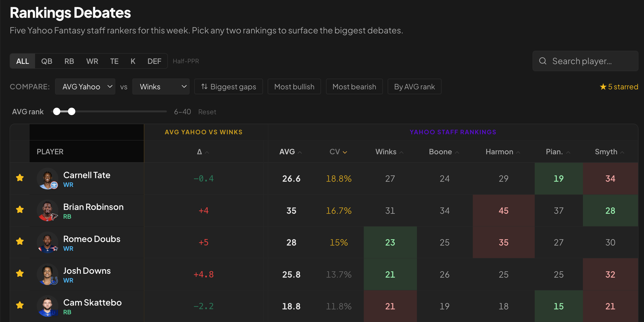The height and width of the screenshot is (322, 644).
Task: Click Josh Downs's player avatar
Action: 47,274
